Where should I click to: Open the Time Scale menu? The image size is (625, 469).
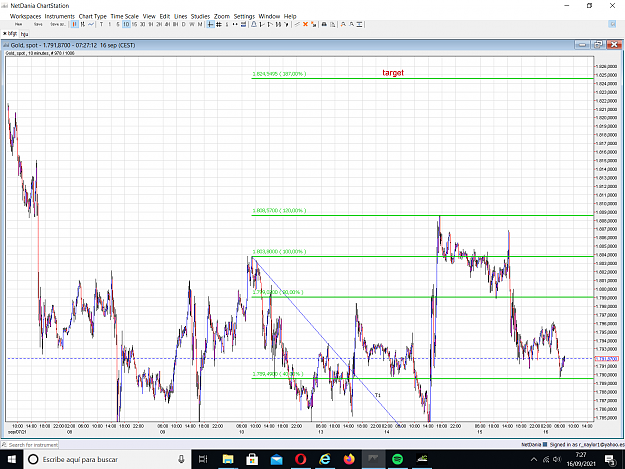(x=124, y=16)
